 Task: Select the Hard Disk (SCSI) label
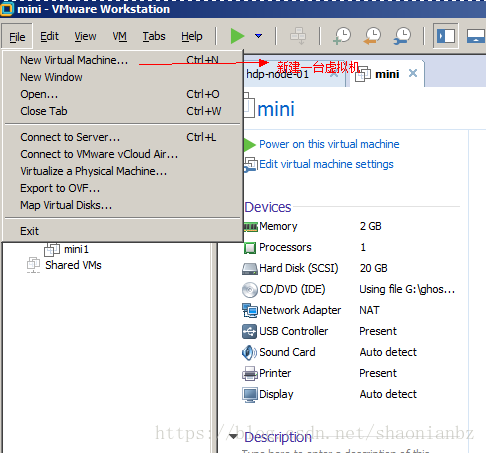(x=299, y=268)
